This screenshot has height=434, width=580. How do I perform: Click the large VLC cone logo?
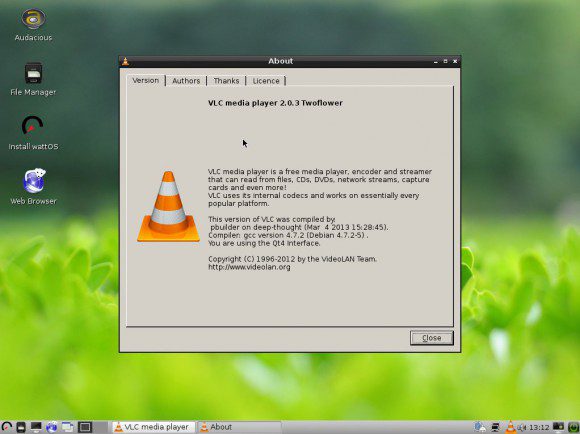coord(168,206)
